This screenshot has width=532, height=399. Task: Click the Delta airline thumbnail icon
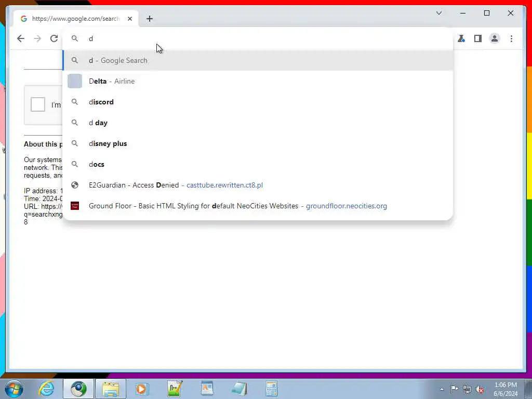coord(75,81)
